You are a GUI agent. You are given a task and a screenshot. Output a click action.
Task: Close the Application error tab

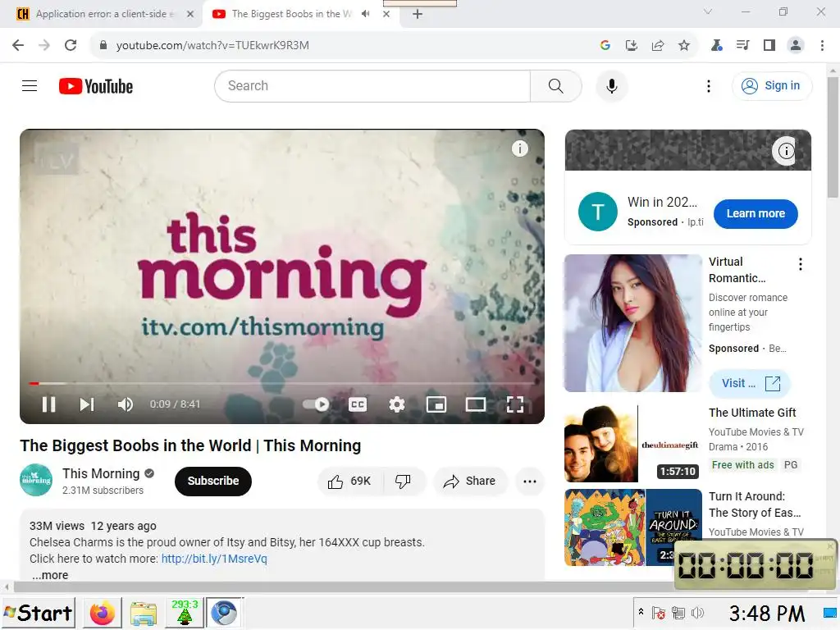(190, 15)
